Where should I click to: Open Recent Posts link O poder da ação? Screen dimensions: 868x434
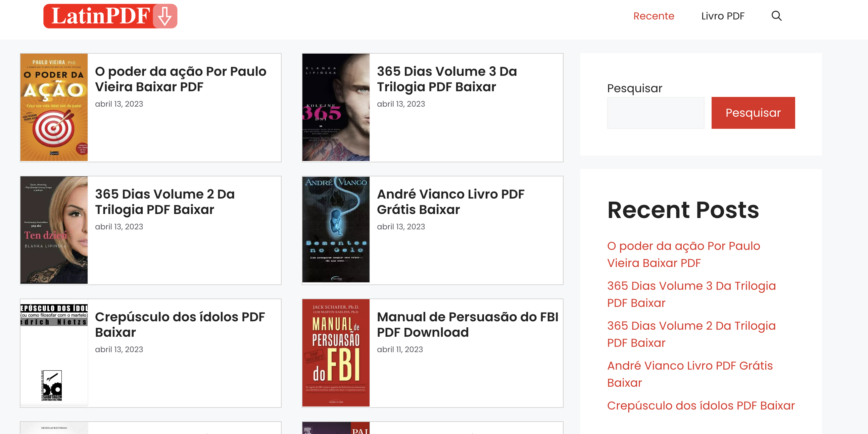(683, 255)
